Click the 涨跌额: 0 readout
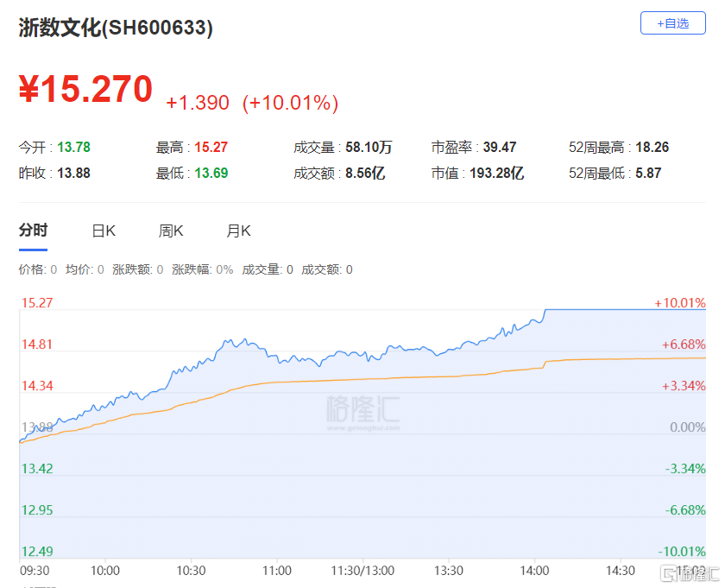 (138, 269)
